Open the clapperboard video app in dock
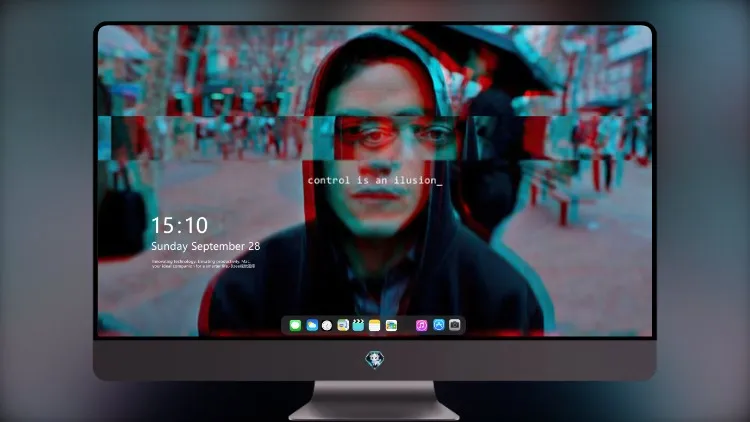The width and height of the screenshot is (750, 422). [358, 325]
